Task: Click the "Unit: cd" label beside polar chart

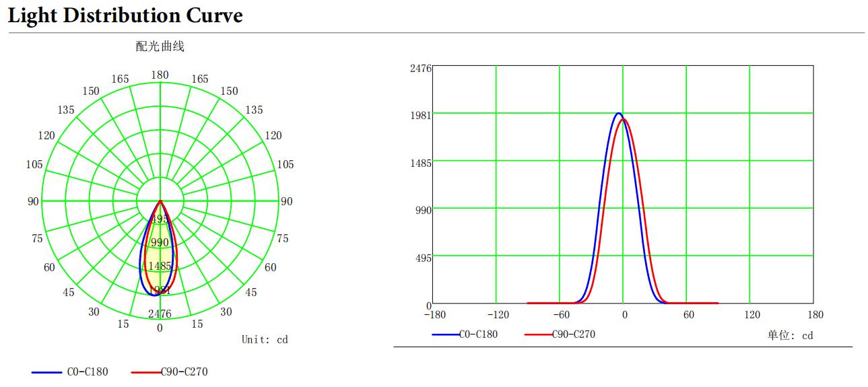Action: point(265,340)
